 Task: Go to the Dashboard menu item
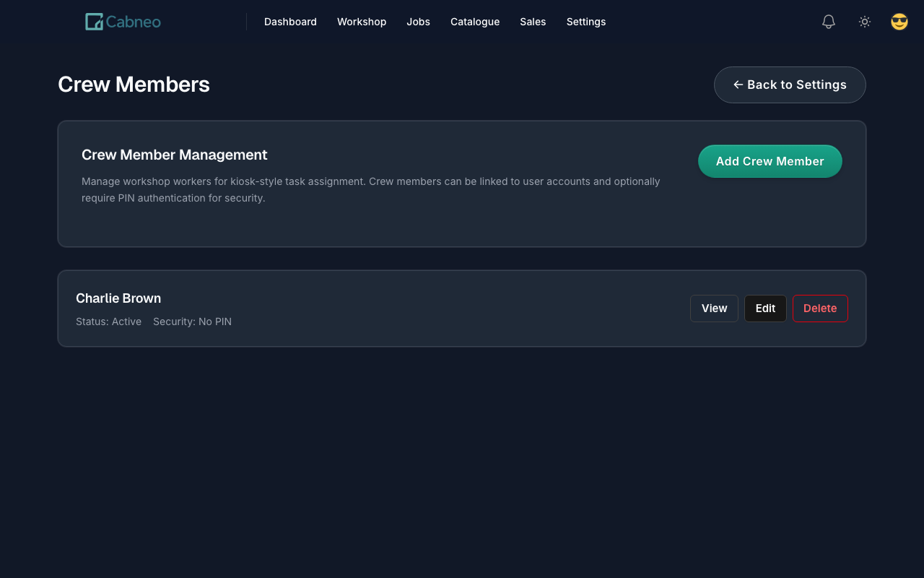coord(290,22)
